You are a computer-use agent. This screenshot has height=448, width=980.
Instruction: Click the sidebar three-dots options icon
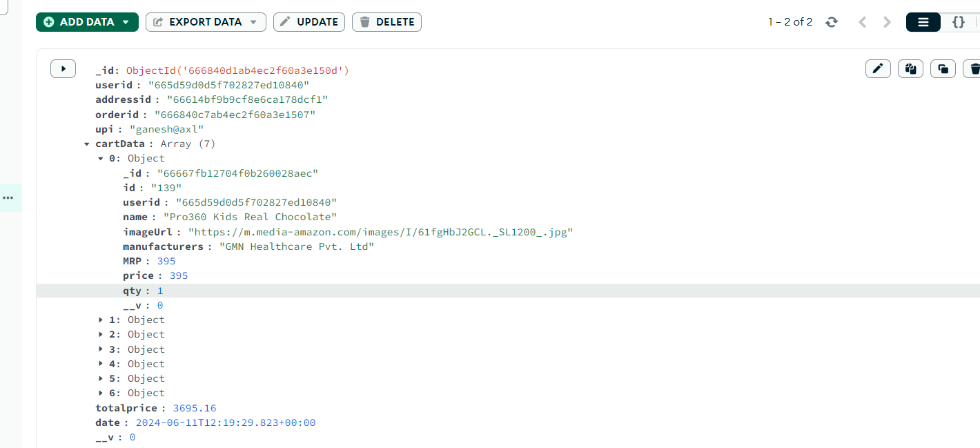tap(8, 198)
